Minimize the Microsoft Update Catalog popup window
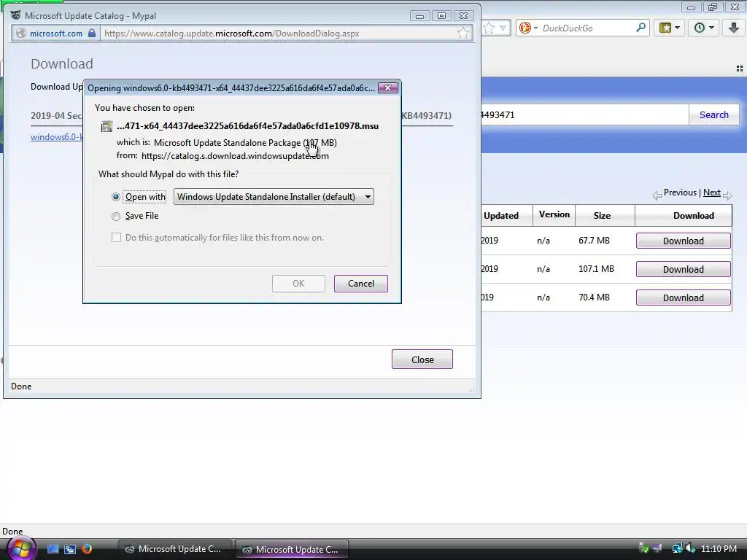The width and height of the screenshot is (747, 560). [x=419, y=16]
